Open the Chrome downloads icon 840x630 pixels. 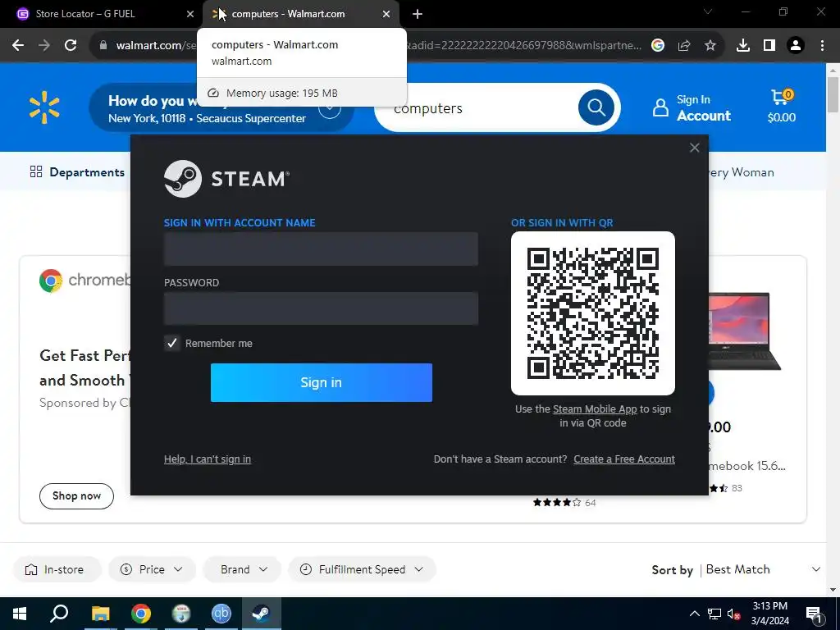pos(743,46)
